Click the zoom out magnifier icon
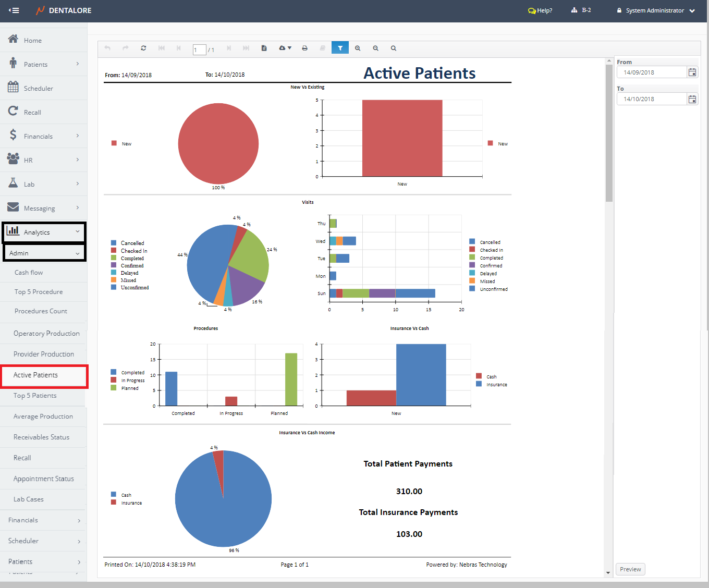 pyautogui.click(x=375, y=48)
